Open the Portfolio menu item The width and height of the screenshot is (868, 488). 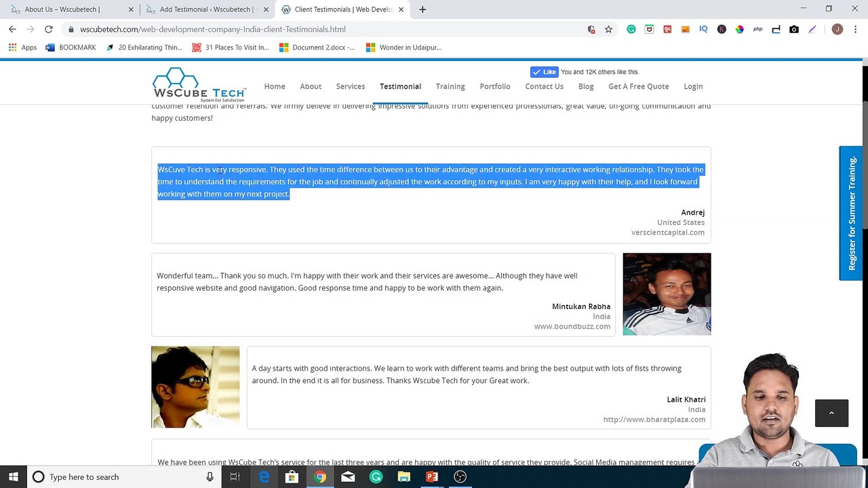[x=495, y=86]
